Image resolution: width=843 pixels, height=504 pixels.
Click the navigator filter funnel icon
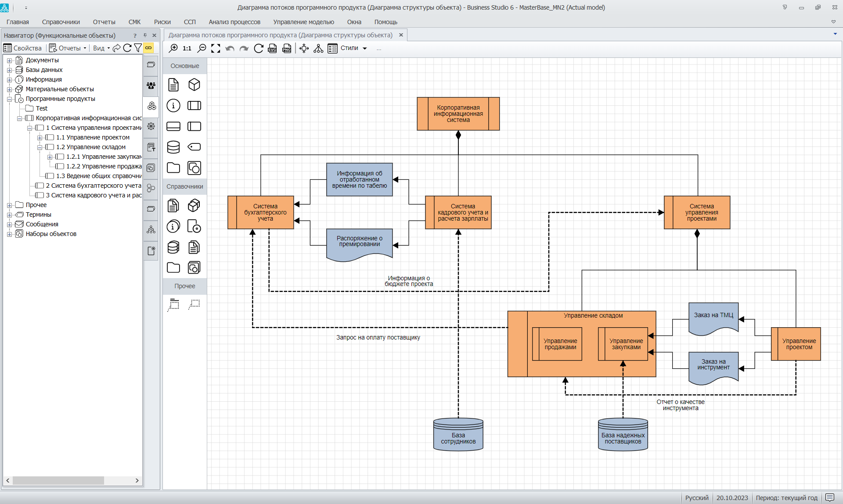(138, 48)
